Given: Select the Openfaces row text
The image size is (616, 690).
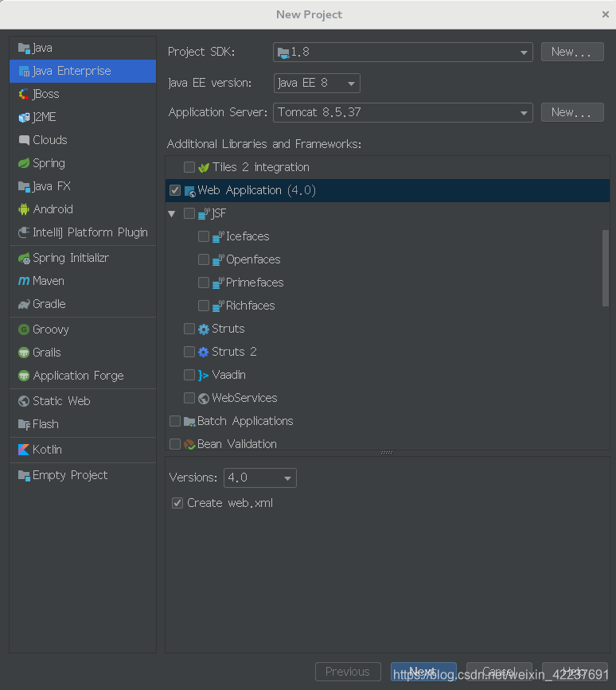Looking at the screenshot, I should click(x=253, y=259).
